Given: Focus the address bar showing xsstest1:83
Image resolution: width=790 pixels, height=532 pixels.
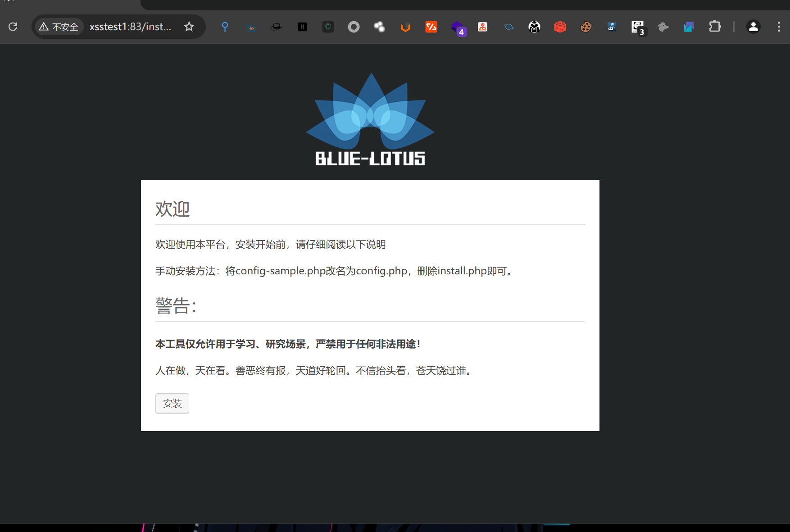Looking at the screenshot, I should tap(130, 27).
